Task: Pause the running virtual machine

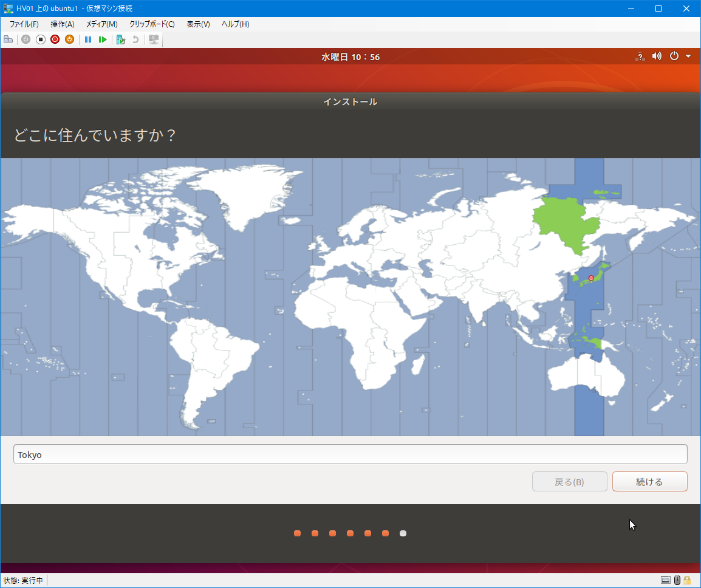Action: click(x=88, y=39)
